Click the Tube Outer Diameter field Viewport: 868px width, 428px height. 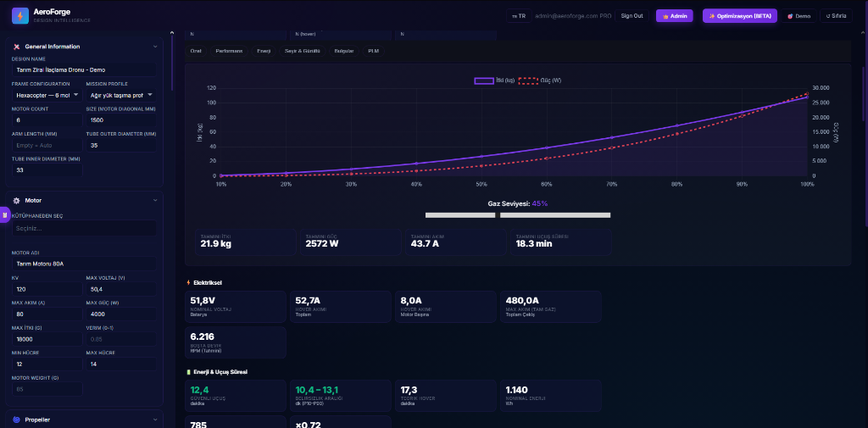click(x=120, y=145)
